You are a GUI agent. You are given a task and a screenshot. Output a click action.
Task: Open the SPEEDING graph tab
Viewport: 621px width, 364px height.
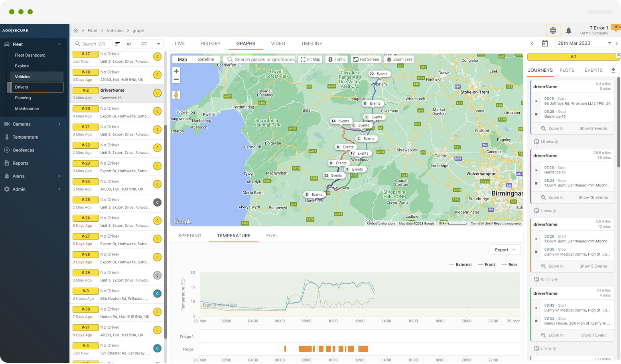(x=189, y=236)
